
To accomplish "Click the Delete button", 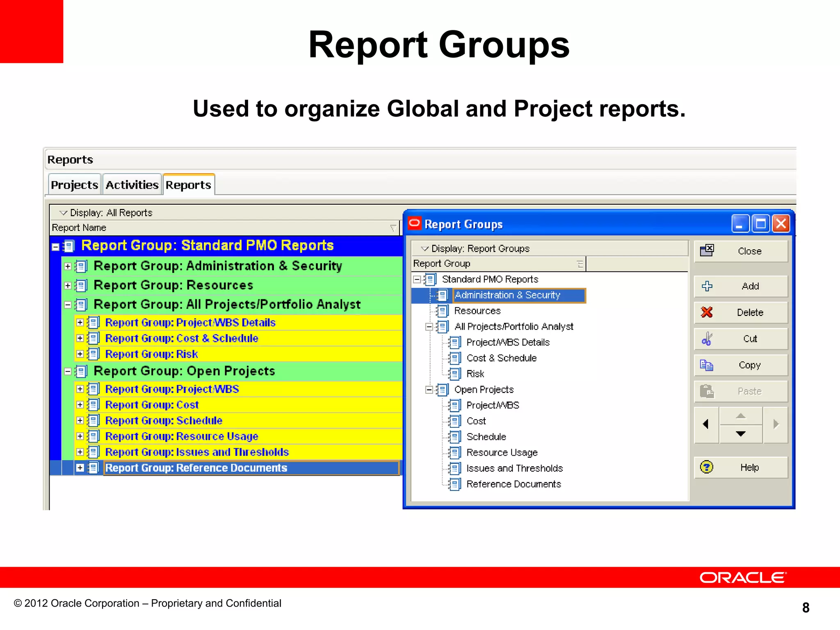I will coord(741,313).
